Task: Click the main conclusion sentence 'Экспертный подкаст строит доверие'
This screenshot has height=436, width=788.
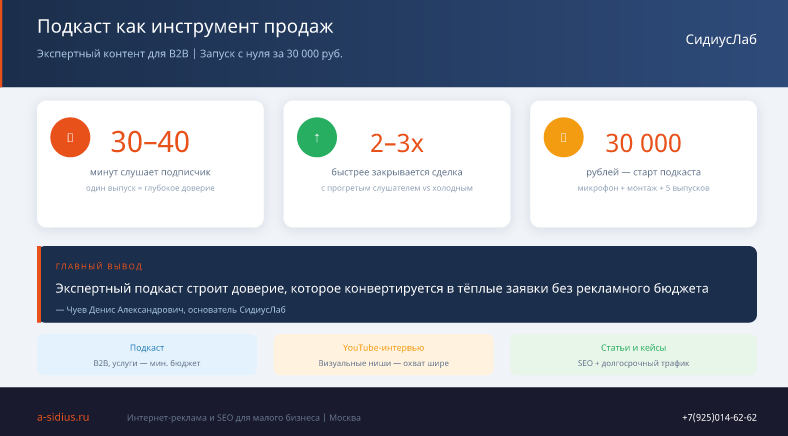Action: [169, 289]
